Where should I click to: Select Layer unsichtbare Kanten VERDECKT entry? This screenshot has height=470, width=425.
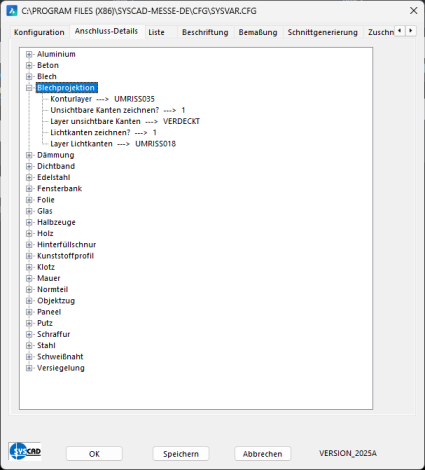pos(125,121)
